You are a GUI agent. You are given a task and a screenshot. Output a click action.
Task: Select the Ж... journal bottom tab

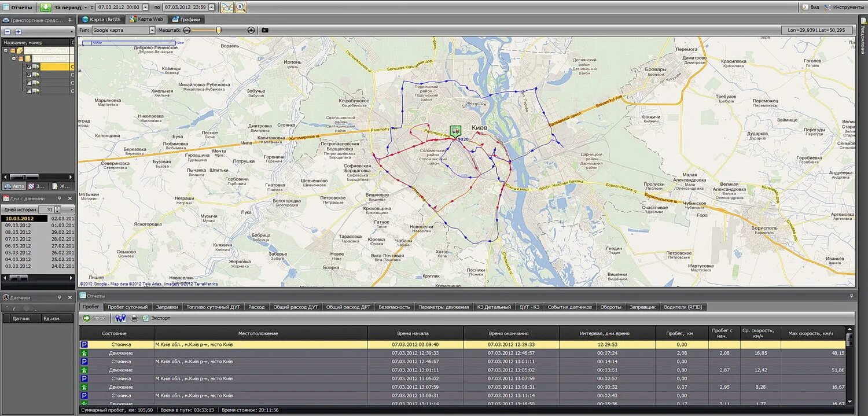(x=60, y=186)
